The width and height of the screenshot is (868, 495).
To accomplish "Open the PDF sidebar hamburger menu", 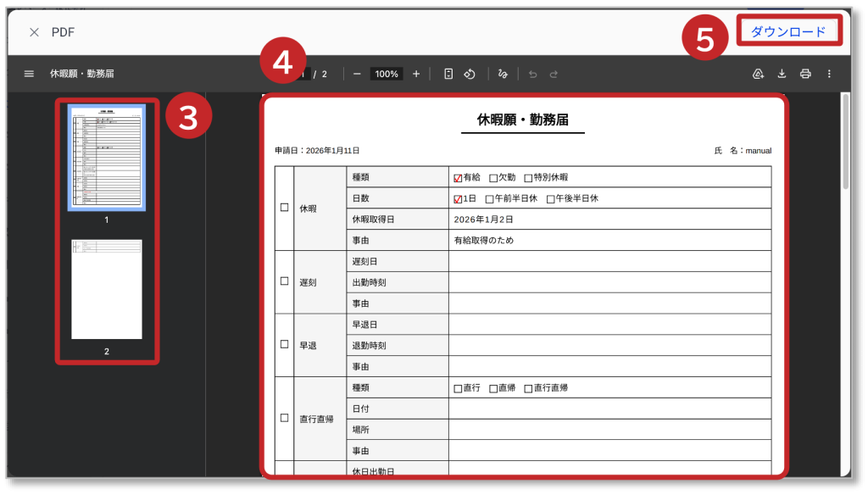I will click(29, 74).
